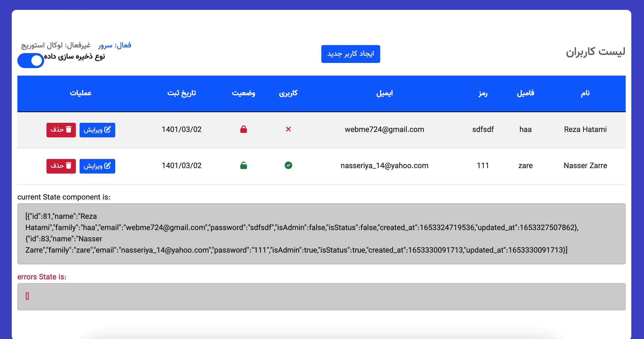
Task: Click the errors state box
Action: [x=321, y=297]
